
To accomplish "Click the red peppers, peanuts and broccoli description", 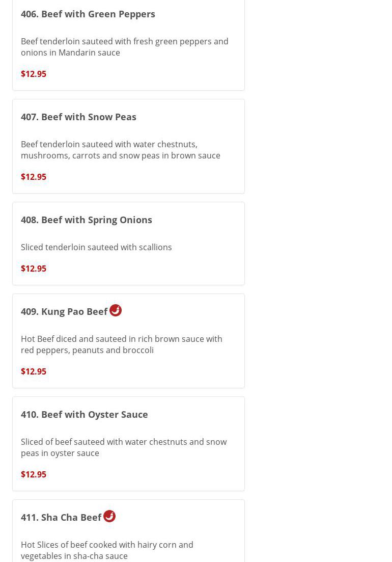I will (121, 344).
